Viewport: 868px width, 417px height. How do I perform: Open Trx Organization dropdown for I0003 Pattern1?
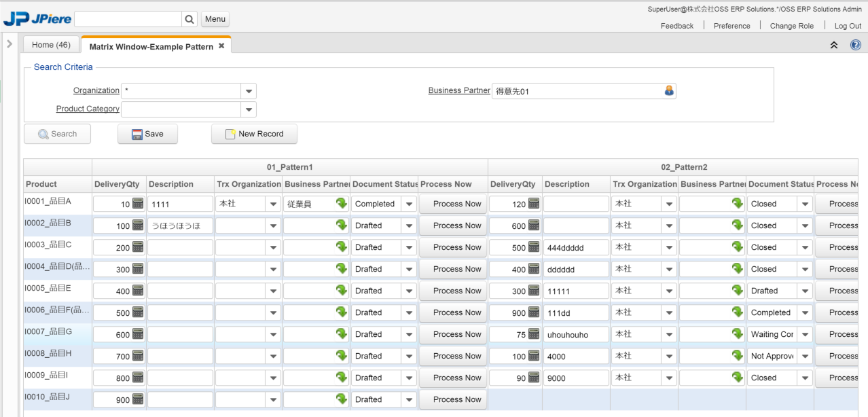click(273, 247)
